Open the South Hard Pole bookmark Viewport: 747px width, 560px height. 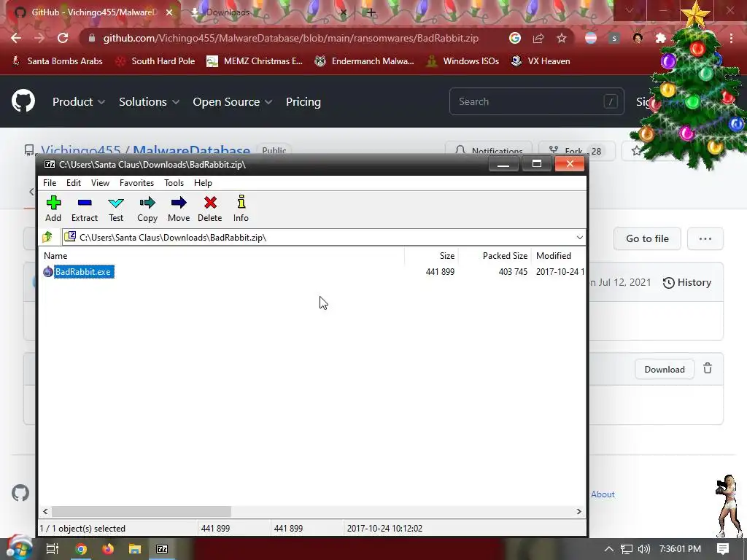click(155, 61)
